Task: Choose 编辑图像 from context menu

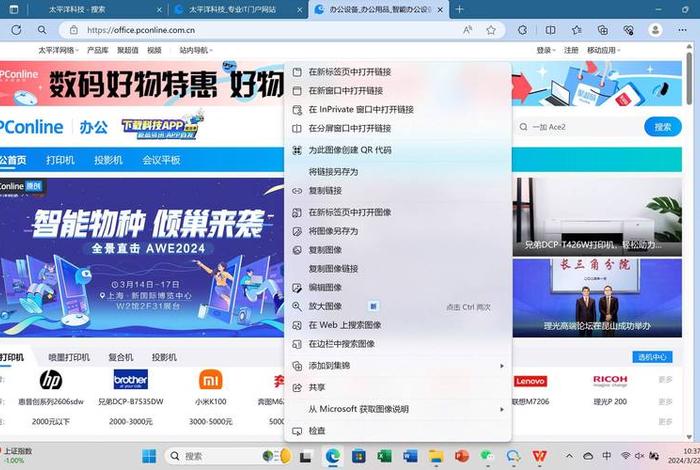Action: (x=397, y=287)
